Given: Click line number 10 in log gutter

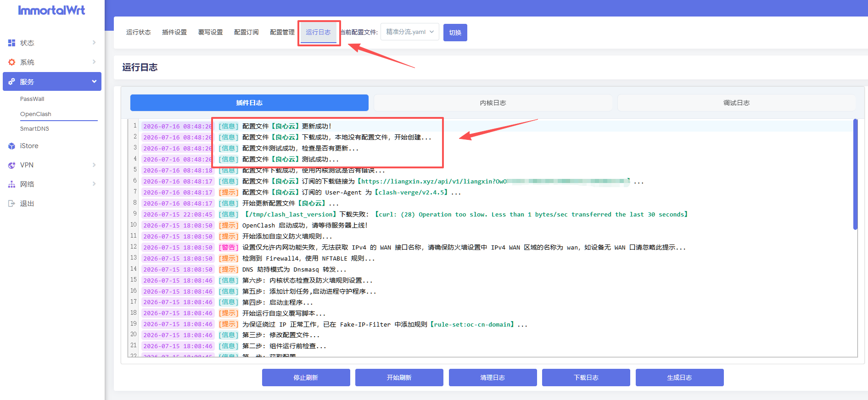Looking at the screenshot, I should coord(134,225).
